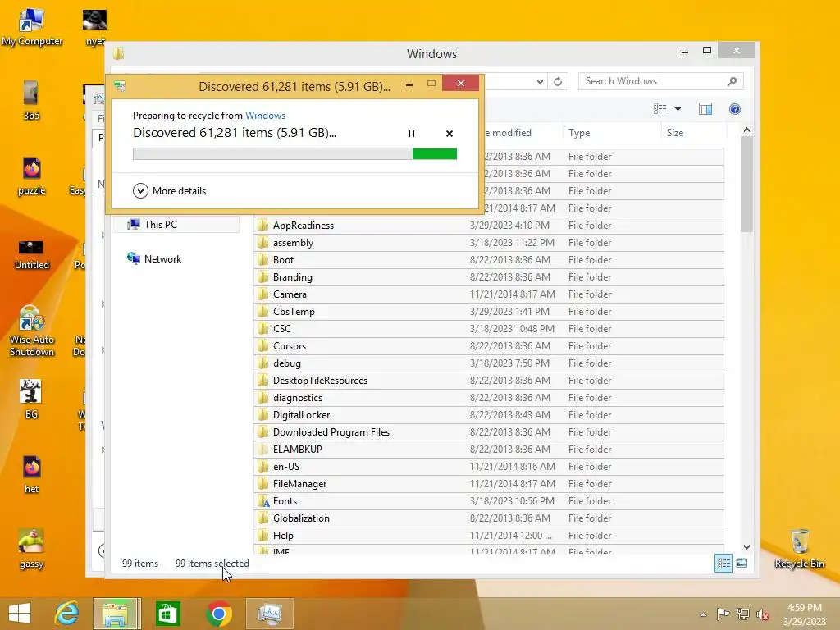This screenshot has height=630, width=840.
Task: Launch Google Chrome from taskbar
Action: click(218, 614)
